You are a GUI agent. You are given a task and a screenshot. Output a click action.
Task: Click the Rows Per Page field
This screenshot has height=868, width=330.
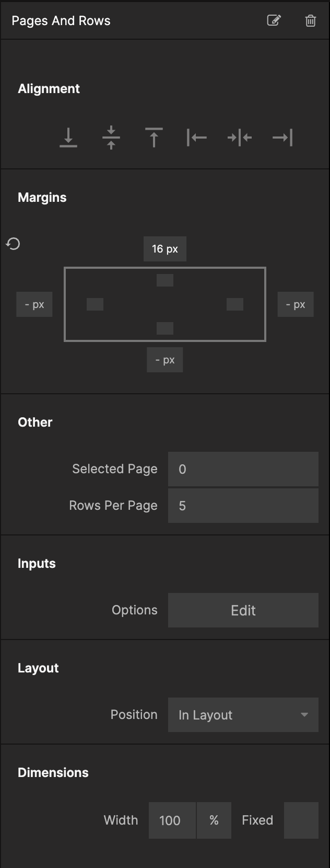[x=243, y=506]
